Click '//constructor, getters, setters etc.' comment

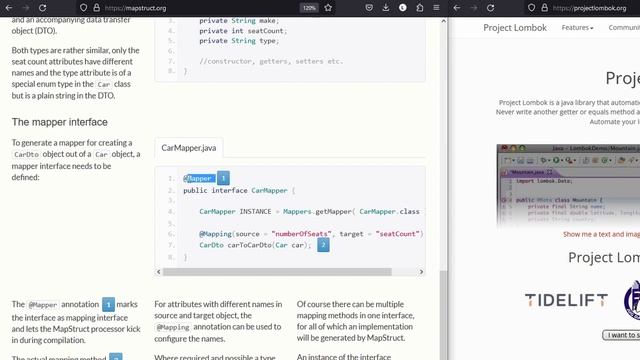tap(271, 61)
